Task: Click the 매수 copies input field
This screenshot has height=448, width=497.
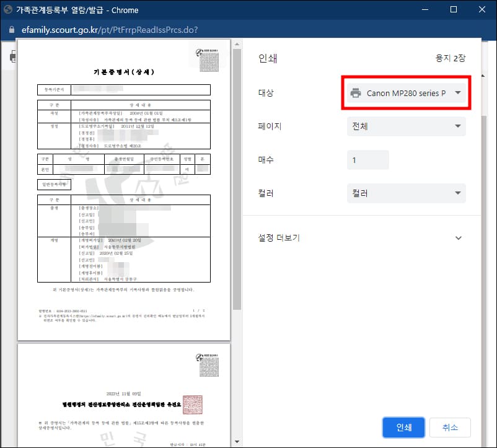Action: click(x=368, y=159)
